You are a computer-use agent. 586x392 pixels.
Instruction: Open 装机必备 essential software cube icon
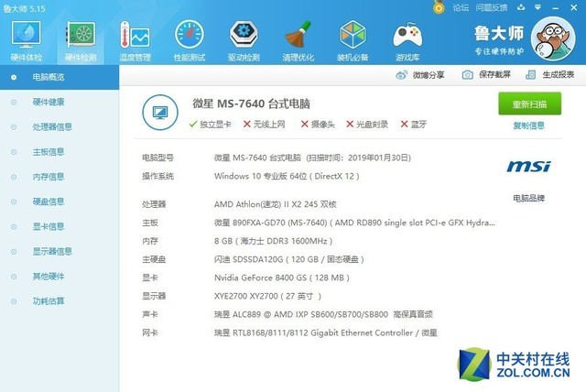click(353, 41)
